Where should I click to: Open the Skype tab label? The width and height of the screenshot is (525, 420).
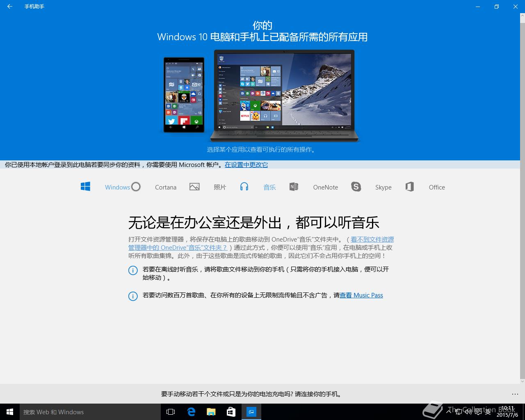click(383, 187)
